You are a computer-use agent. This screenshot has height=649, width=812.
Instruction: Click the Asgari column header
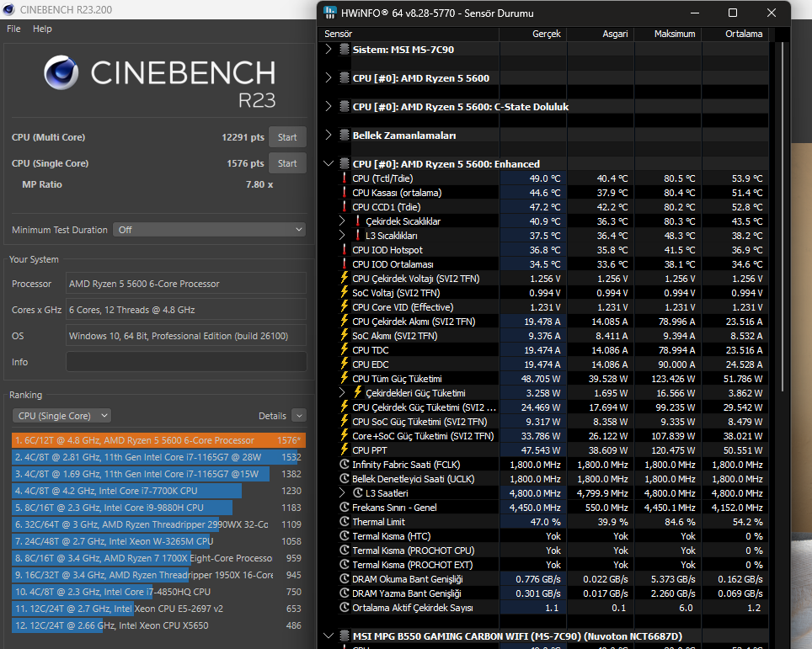(x=601, y=34)
